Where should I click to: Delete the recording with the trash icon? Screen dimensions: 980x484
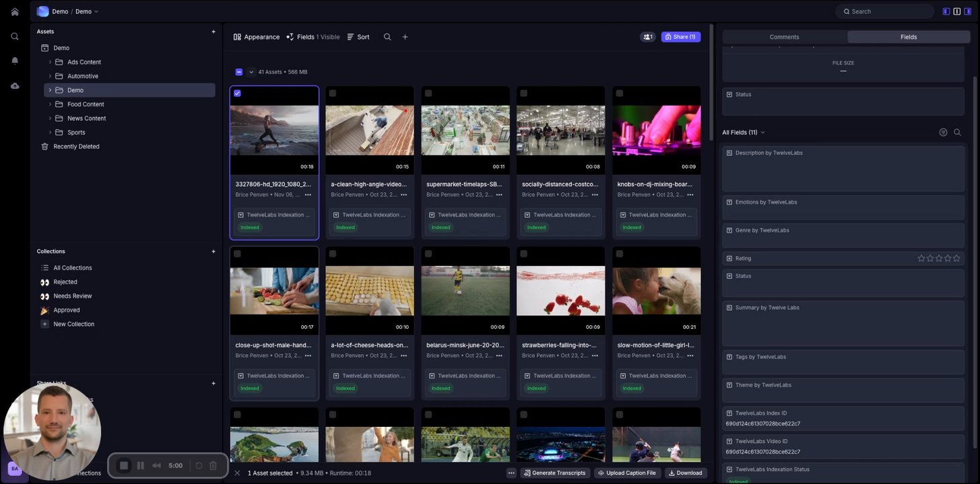pos(213,465)
